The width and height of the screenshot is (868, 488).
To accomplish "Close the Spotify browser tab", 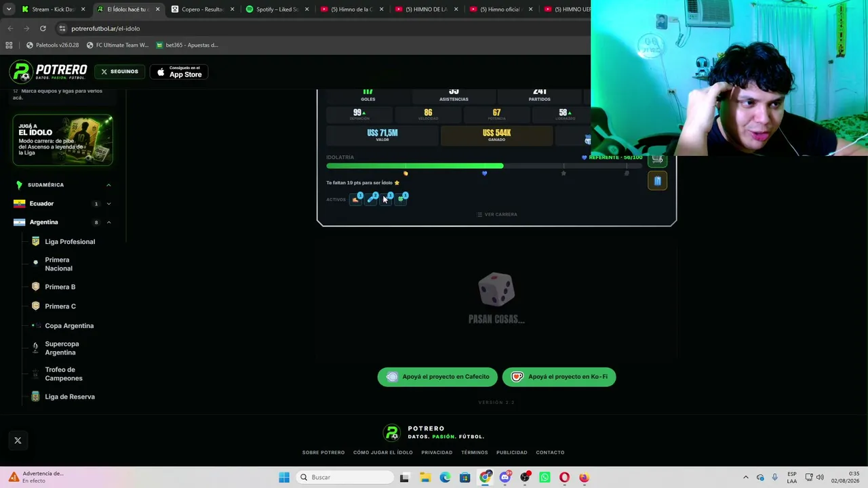I will (x=307, y=9).
